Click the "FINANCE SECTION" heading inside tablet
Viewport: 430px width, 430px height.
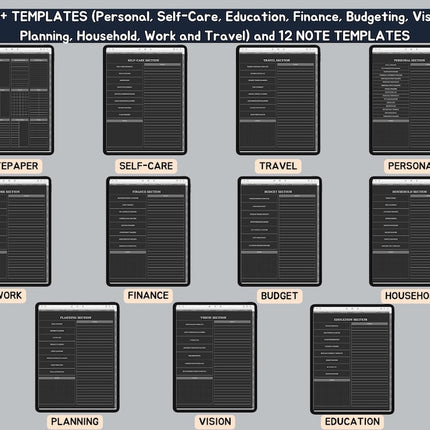point(146,192)
